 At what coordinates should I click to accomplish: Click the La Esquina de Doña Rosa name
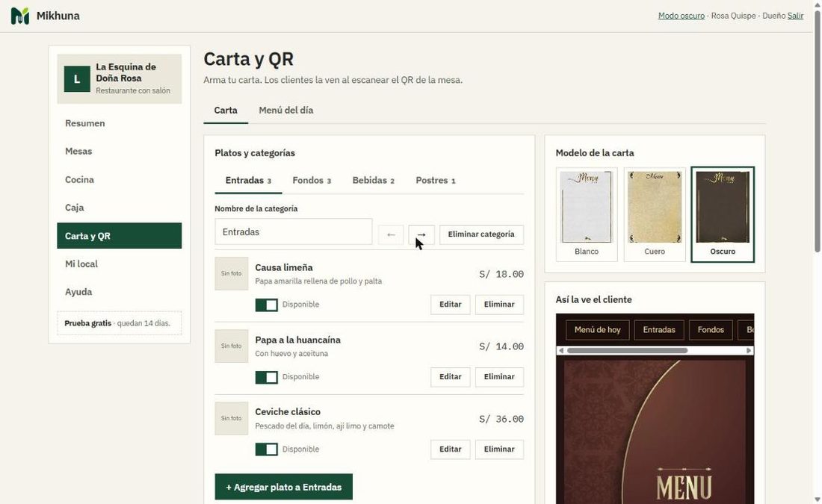tap(126, 73)
